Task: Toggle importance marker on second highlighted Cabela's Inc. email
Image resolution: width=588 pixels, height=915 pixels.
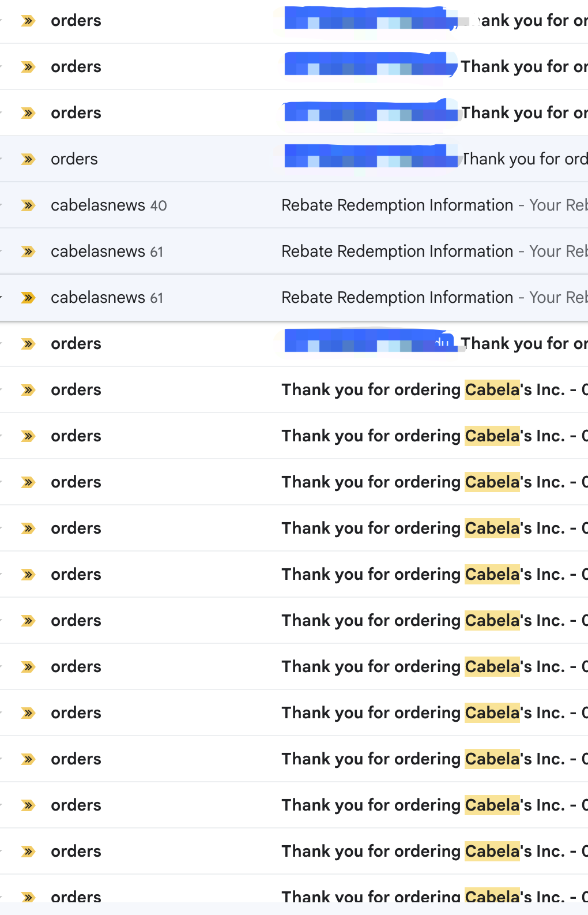Action: 28,436
